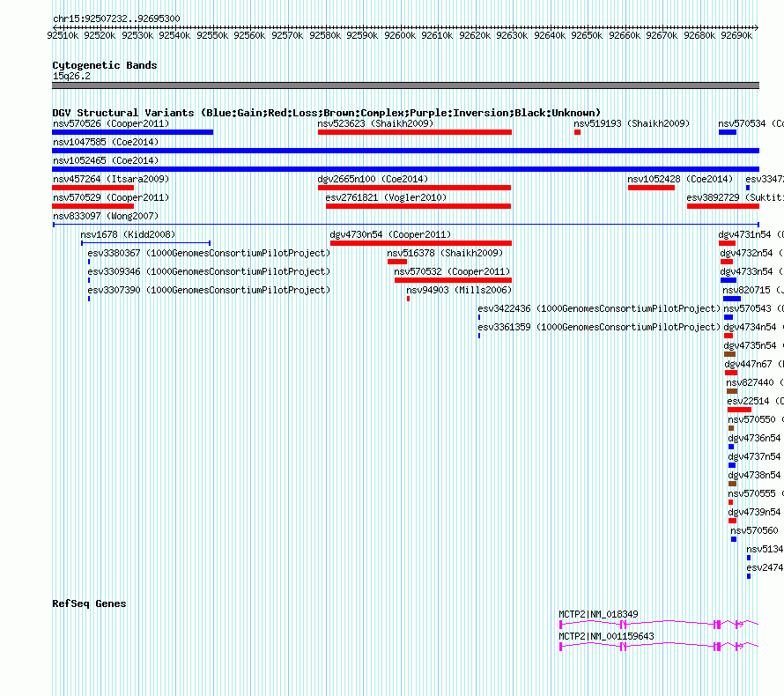The width and height of the screenshot is (784, 696).
Task: Select the dgv2665n100 (Coe2014) variant label
Action: click(373, 179)
